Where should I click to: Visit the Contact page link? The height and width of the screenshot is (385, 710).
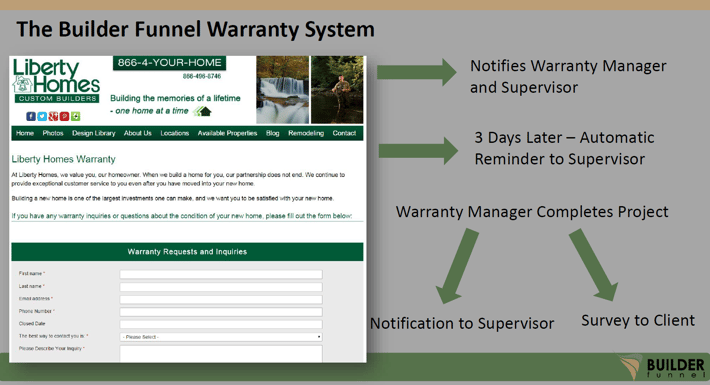click(344, 133)
